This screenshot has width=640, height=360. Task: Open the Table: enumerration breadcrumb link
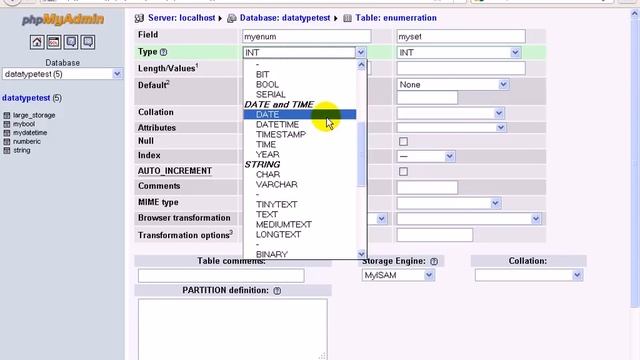click(x=396, y=18)
